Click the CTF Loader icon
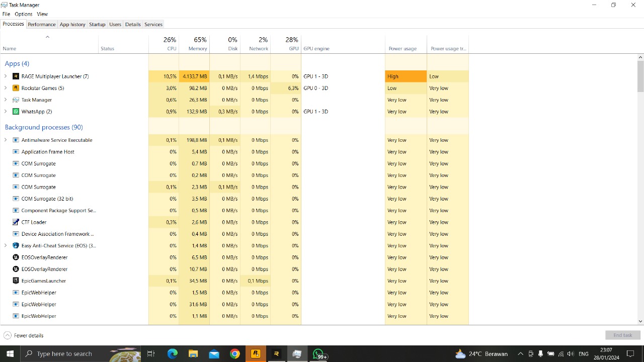 (x=16, y=222)
